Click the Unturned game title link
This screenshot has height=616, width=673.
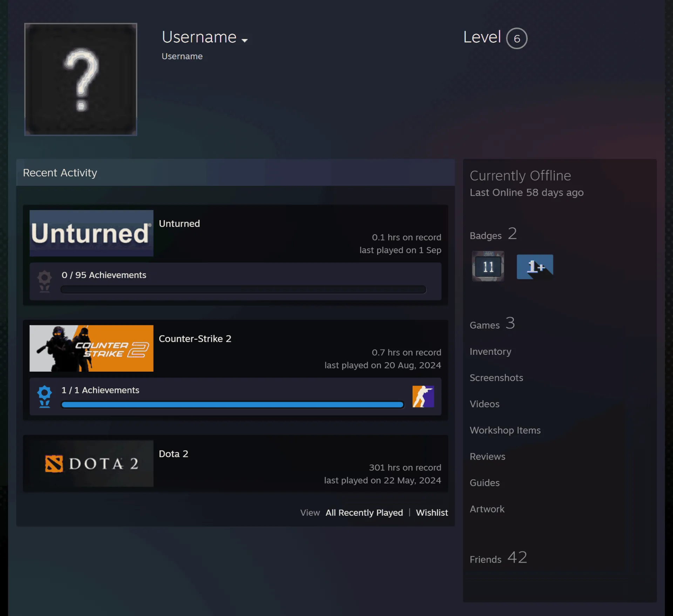pos(179,223)
